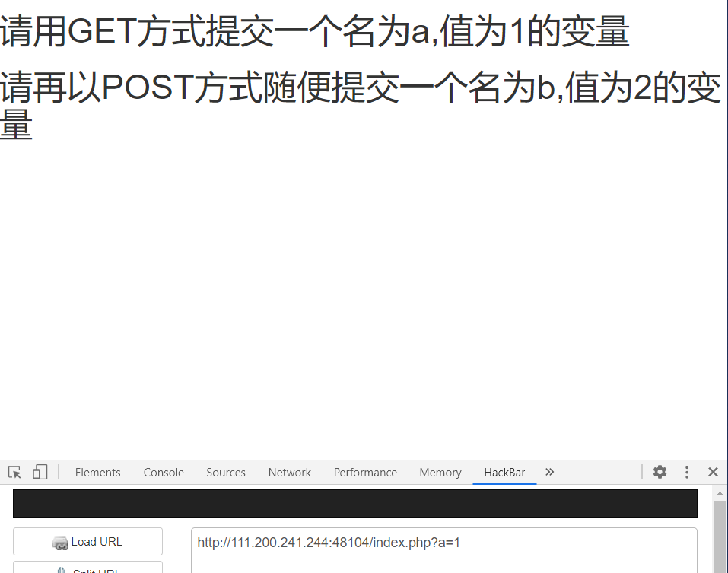The height and width of the screenshot is (573, 728).
Task: Activate the inspect element picker icon
Action: 15,473
